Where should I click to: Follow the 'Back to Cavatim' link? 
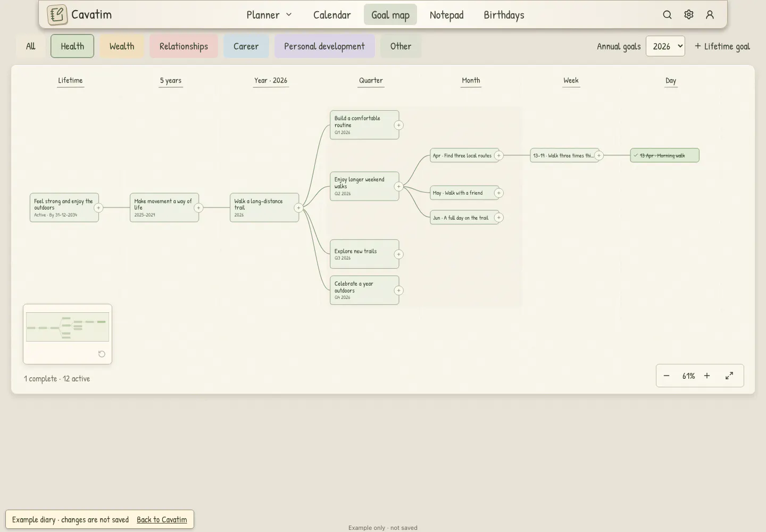162,520
